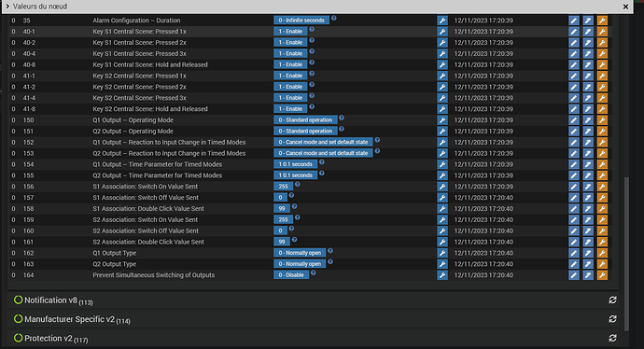Select 'Q2 Output – Time Parameter for Timed Modes' text
The image size is (644, 349).
coord(158,175)
